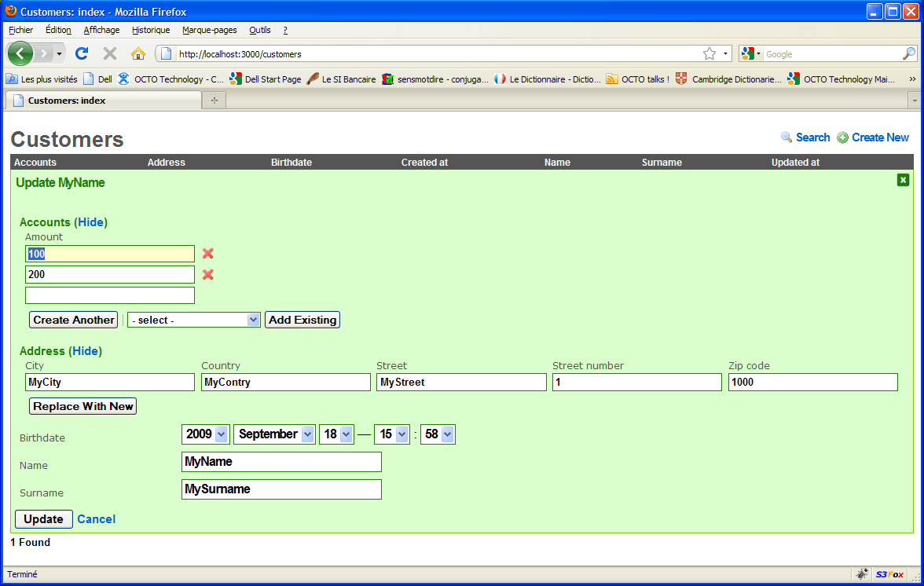Sort the table by Birthdate column header

pos(291,163)
